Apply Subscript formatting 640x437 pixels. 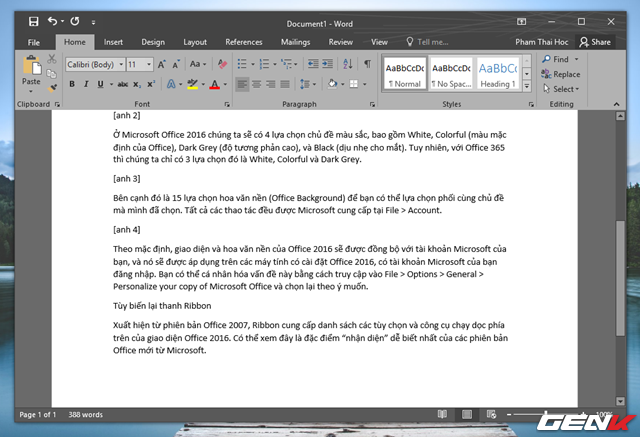pos(137,84)
